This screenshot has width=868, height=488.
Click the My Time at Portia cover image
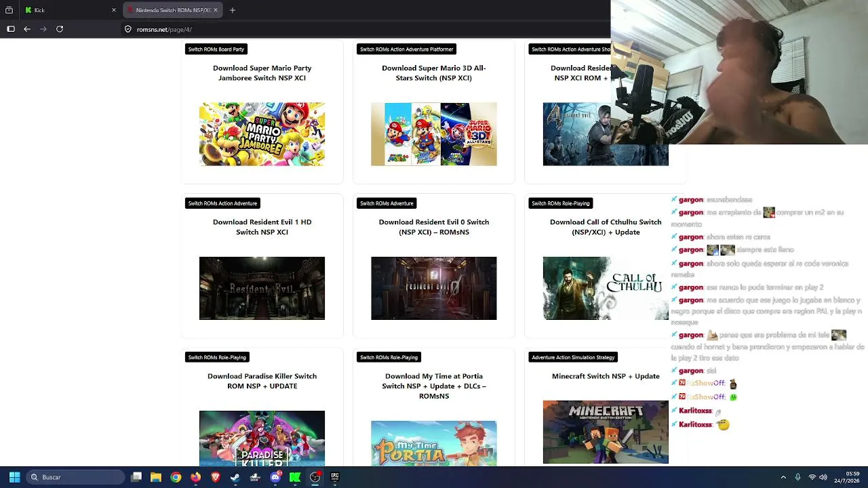434,443
